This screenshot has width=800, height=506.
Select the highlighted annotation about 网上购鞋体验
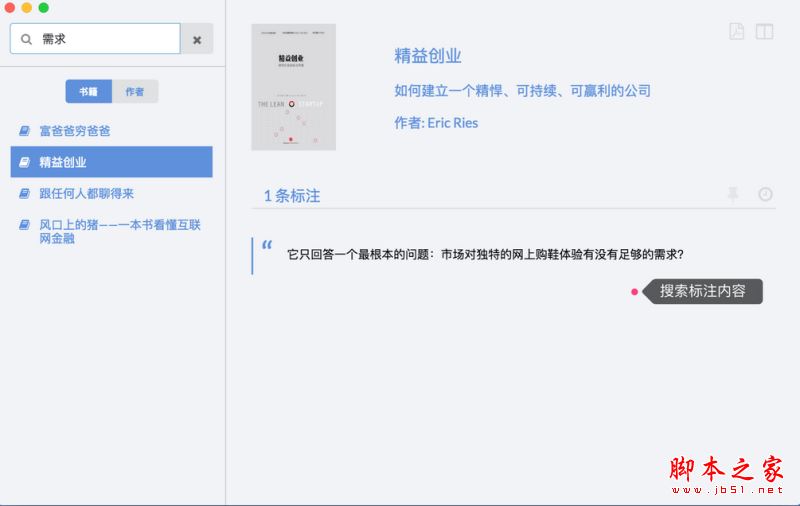click(x=485, y=254)
